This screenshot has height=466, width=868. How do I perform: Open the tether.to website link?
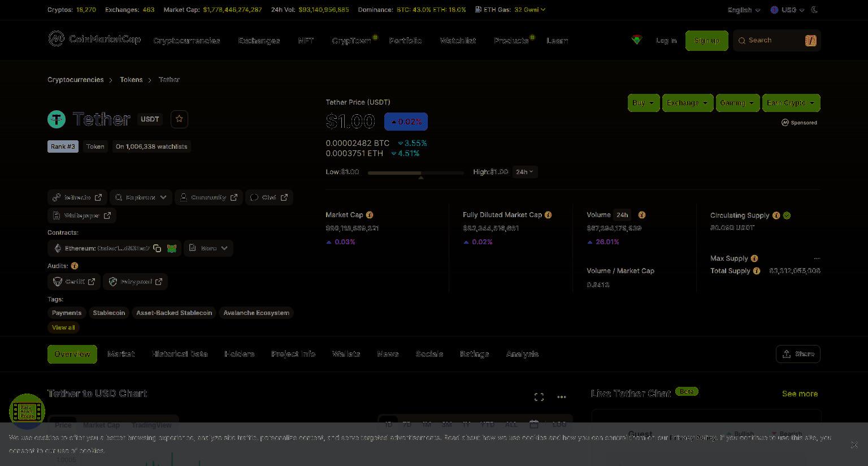point(77,197)
